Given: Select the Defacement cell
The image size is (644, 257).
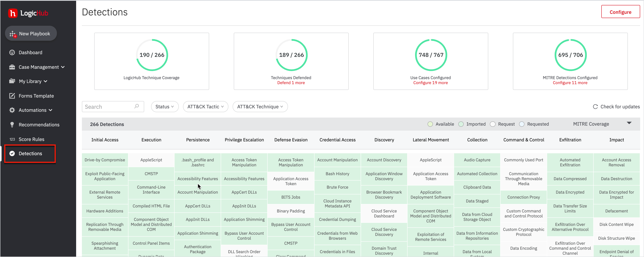Looking at the screenshot, I should pos(616,211).
